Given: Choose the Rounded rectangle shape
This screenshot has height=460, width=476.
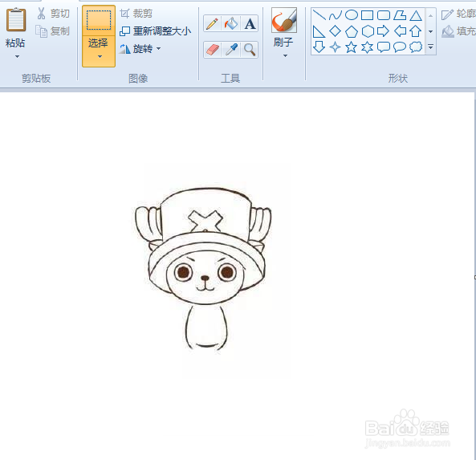Looking at the screenshot, I should coord(384,15).
